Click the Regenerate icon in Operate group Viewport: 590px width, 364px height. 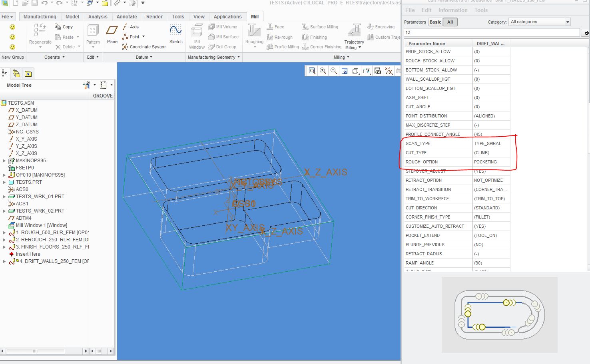(40, 30)
